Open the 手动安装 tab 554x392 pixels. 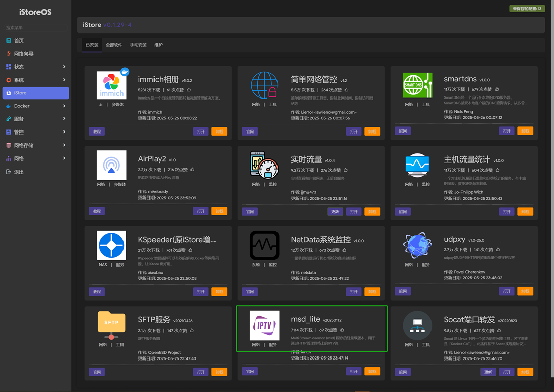point(138,45)
